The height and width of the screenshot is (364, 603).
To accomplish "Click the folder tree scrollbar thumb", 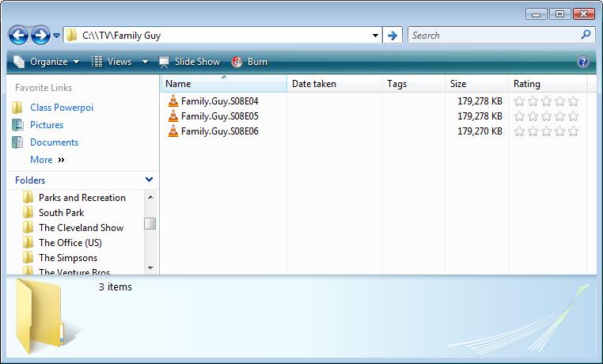I will (150, 223).
